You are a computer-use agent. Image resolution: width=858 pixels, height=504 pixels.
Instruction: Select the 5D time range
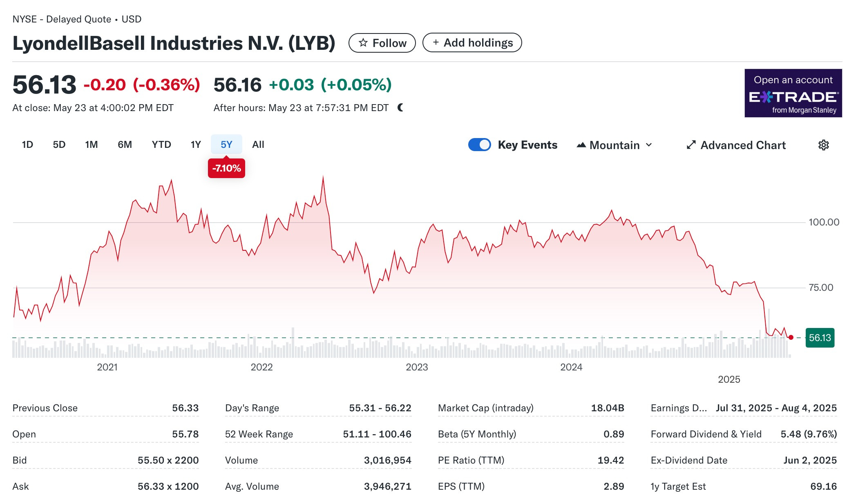tap(59, 145)
